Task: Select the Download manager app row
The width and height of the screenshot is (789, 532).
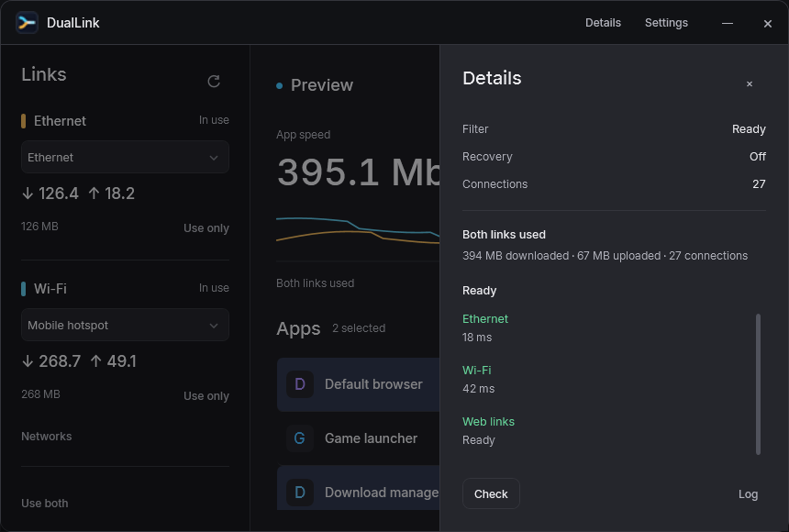Action: coord(359,488)
